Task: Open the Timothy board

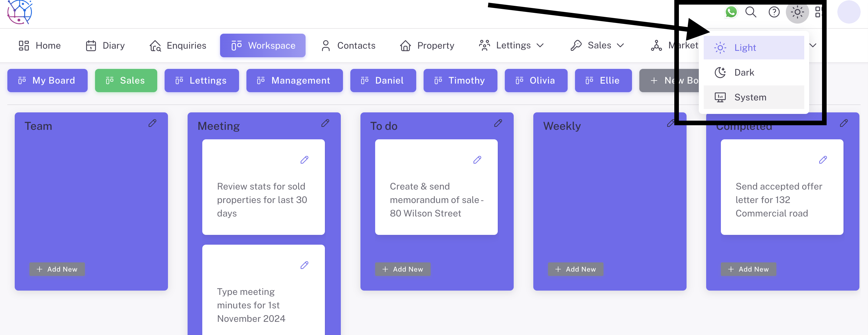Action: [460, 80]
